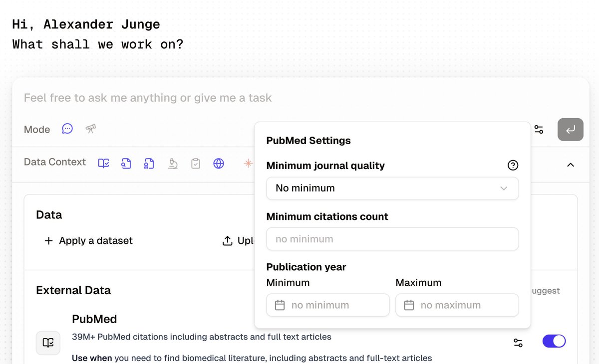599x364 pixels.
Task: Click the clipboard-check icon in Data Context
Action: [196, 163]
